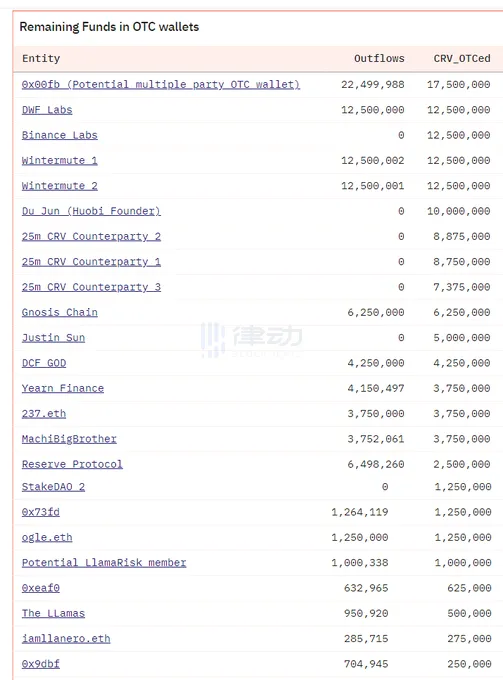Click the iamllanero.eth link
503x680 pixels.
click(66, 638)
